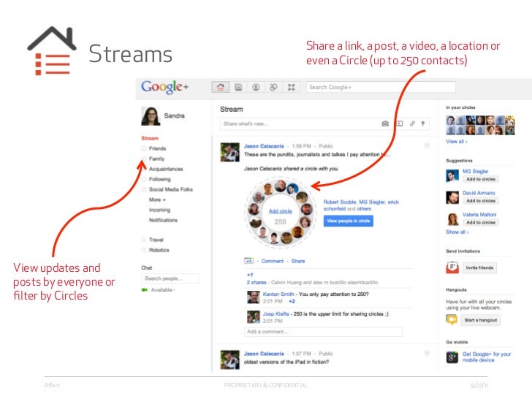
Task: Click the Add a comment field
Action: click(323, 332)
